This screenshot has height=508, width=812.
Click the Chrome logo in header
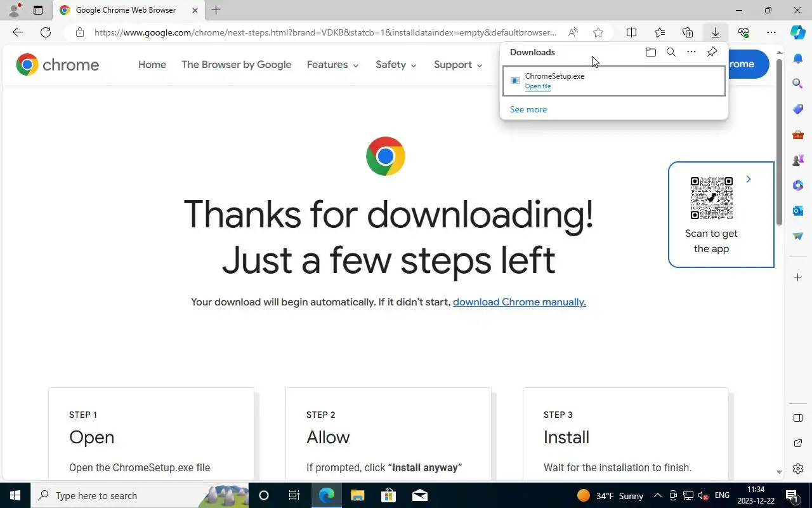tap(58, 64)
